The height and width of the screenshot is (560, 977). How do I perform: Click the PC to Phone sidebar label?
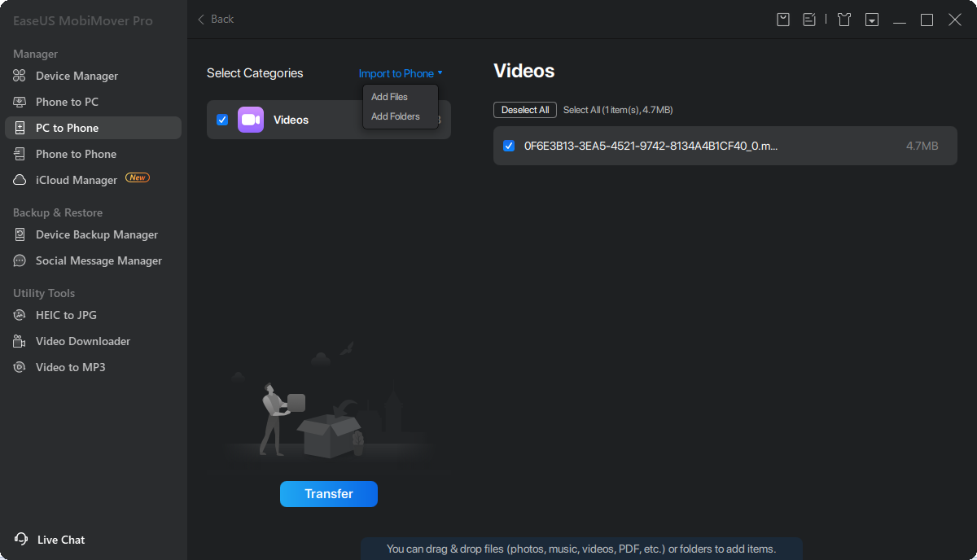point(67,128)
